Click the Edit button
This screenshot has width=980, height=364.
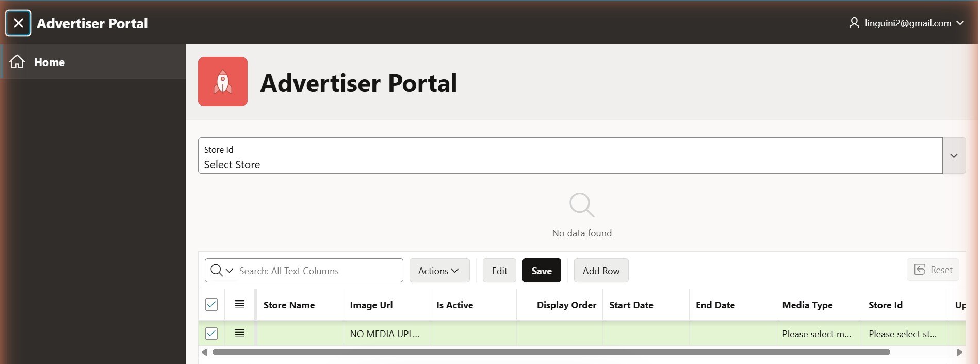[499, 271]
